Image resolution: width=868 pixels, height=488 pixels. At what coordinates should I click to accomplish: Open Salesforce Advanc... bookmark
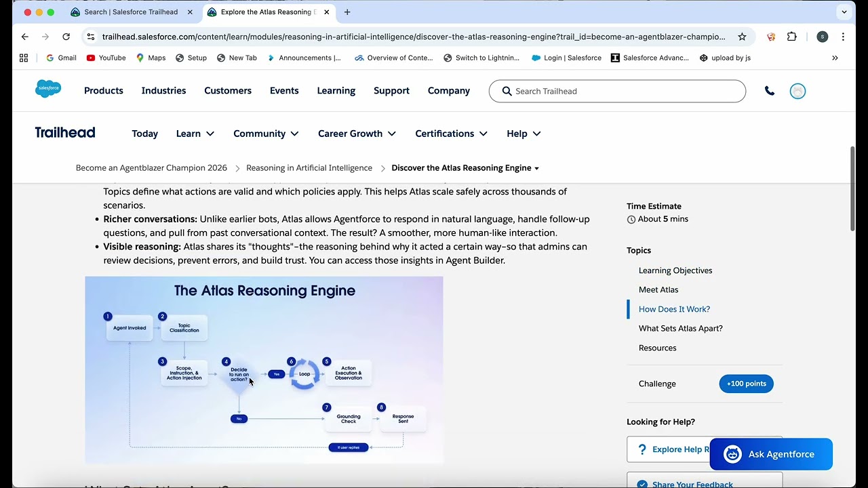point(650,58)
